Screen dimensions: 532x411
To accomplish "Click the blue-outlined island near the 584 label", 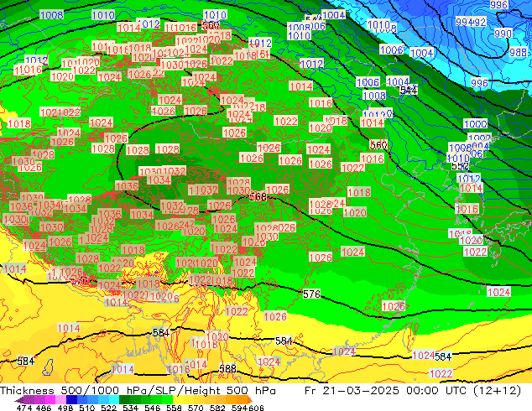I will pyautogui.click(x=49, y=367).
